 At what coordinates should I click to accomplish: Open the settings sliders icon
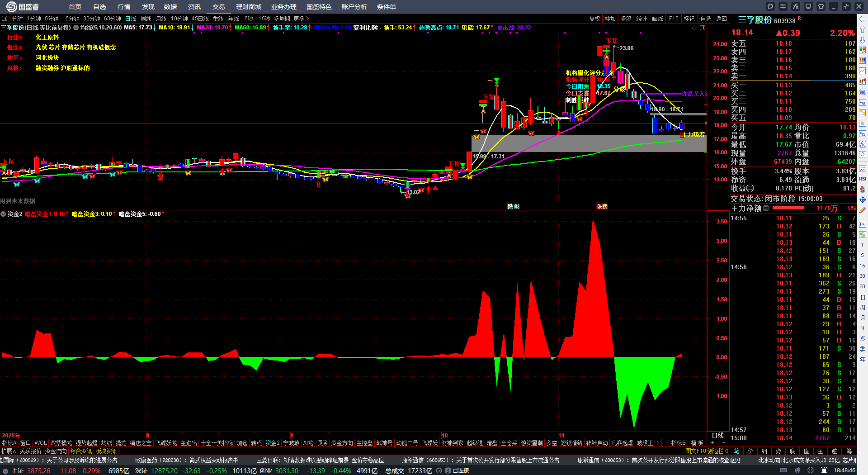coord(783,6)
